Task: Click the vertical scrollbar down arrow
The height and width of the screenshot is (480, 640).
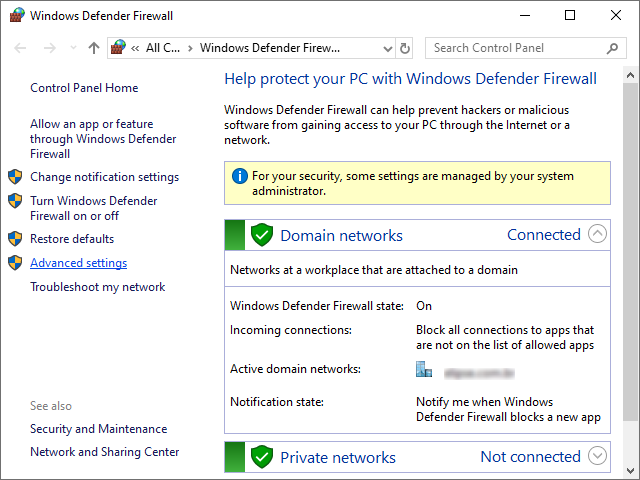Action: coord(631,471)
